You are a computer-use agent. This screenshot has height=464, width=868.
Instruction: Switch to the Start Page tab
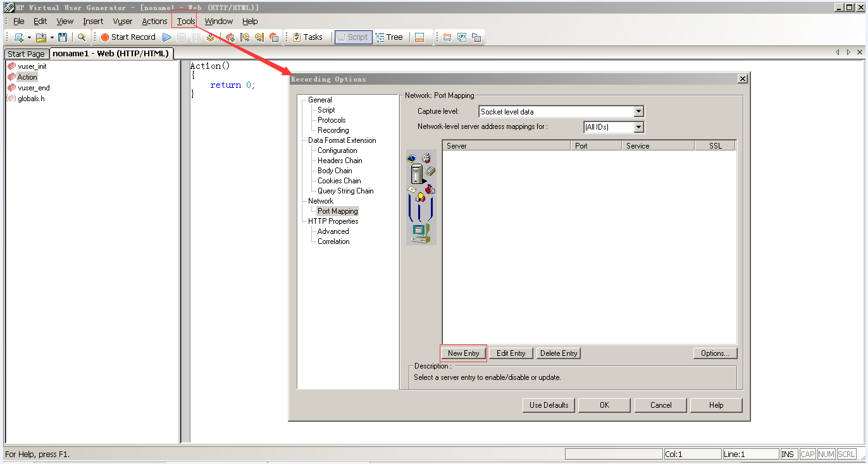(x=26, y=54)
